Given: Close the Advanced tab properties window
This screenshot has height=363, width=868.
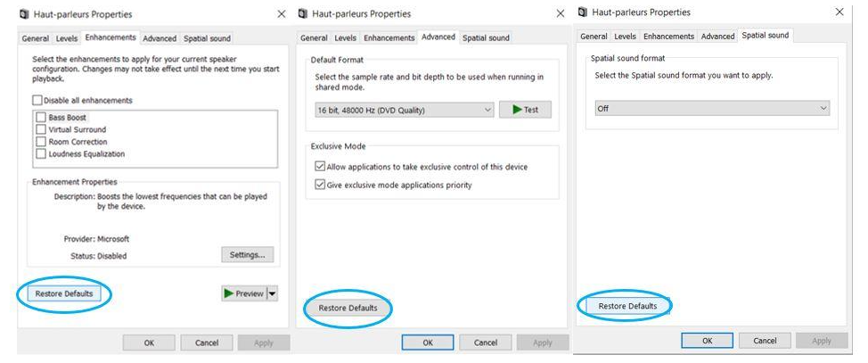Looking at the screenshot, I should 559,14.
